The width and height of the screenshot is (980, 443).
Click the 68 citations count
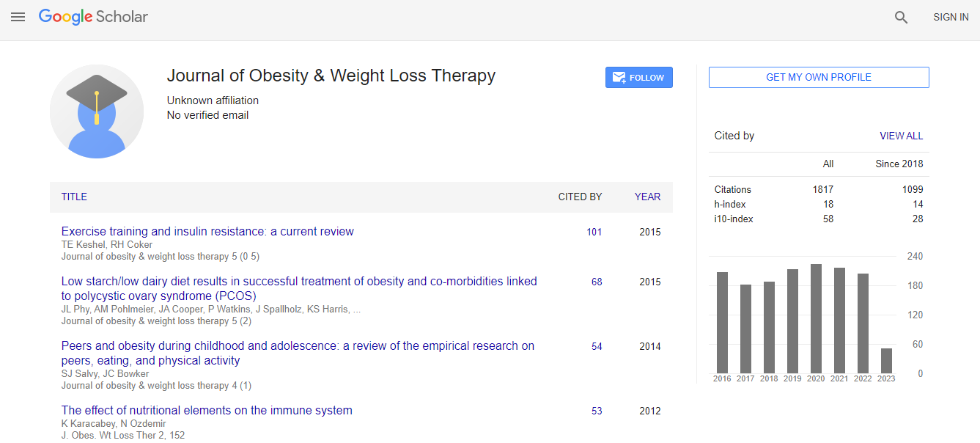(x=597, y=282)
